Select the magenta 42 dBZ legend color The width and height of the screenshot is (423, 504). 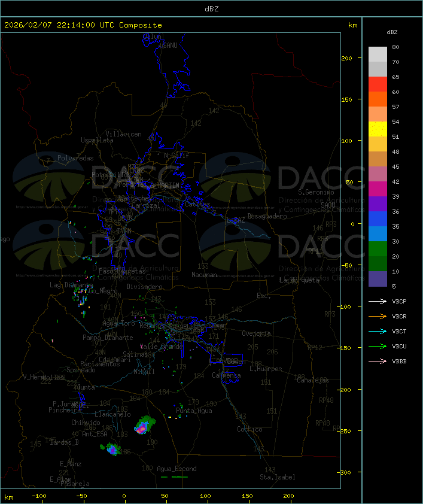(x=378, y=189)
